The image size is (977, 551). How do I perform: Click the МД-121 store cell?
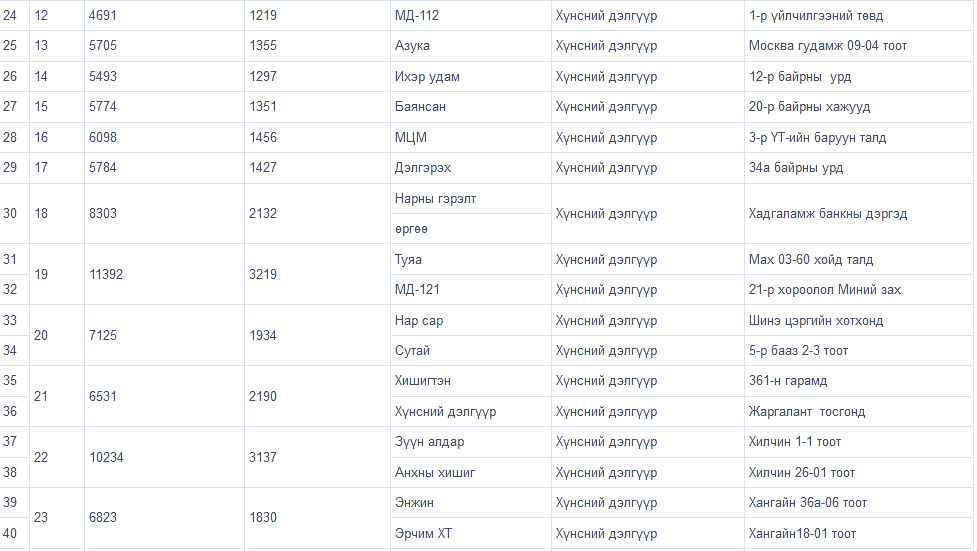(x=417, y=290)
